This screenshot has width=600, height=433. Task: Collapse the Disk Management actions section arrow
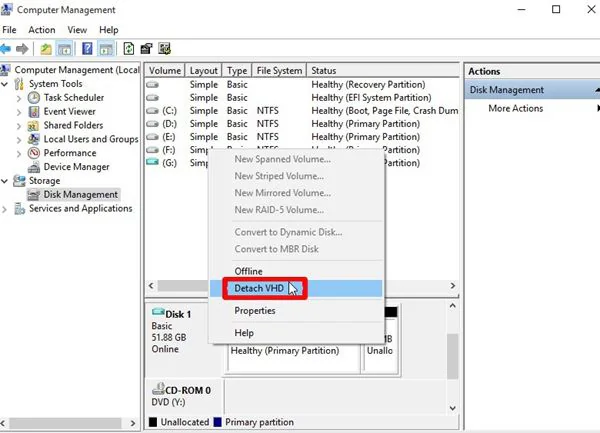click(x=597, y=90)
